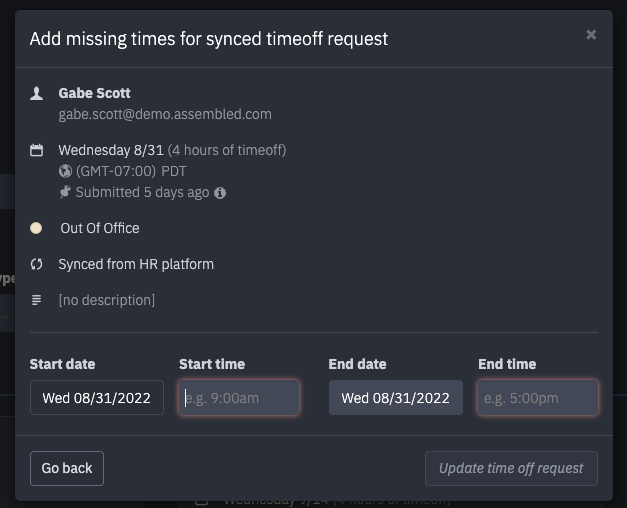Click the Go back button
The width and height of the screenshot is (627, 508).
67,468
